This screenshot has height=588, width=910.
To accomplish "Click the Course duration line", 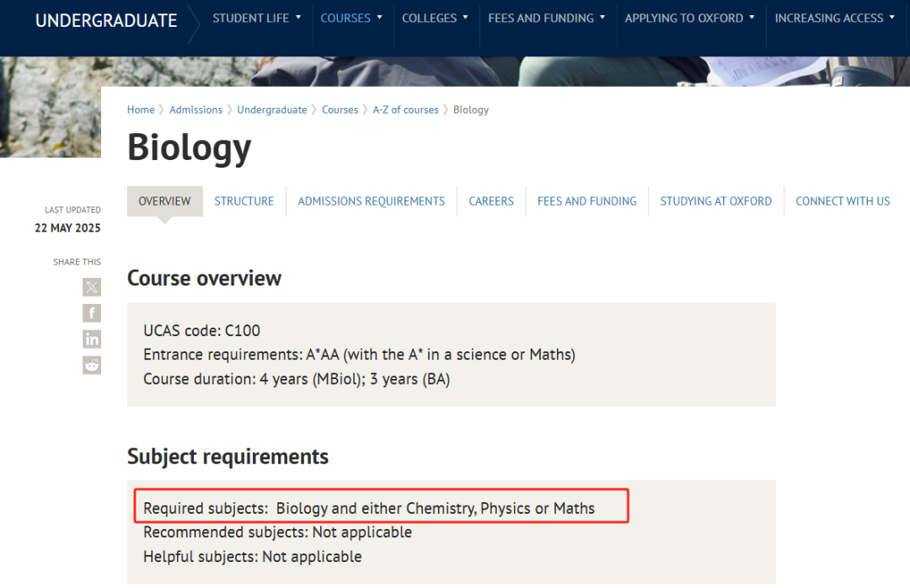I will 297,379.
